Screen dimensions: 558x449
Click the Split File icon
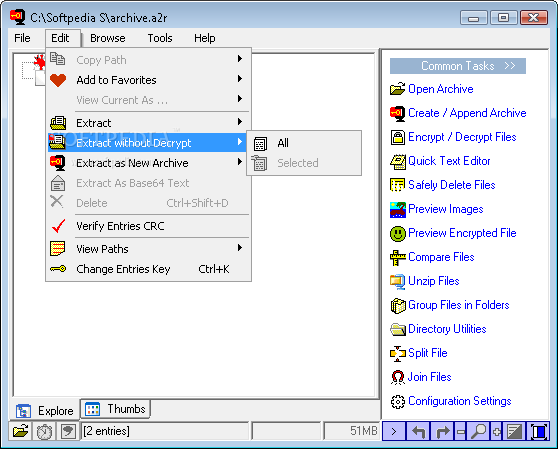[x=398, y=353]
